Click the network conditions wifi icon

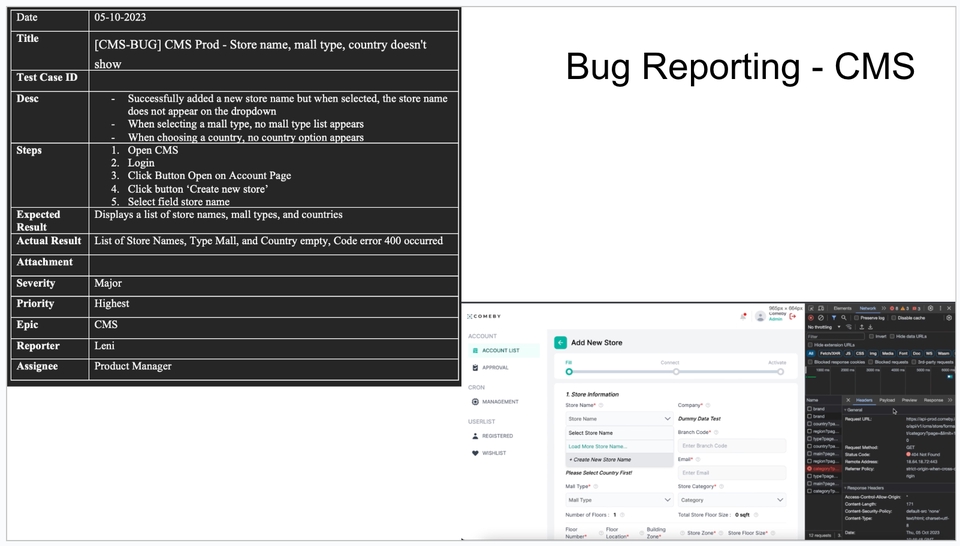pos(849,327)
